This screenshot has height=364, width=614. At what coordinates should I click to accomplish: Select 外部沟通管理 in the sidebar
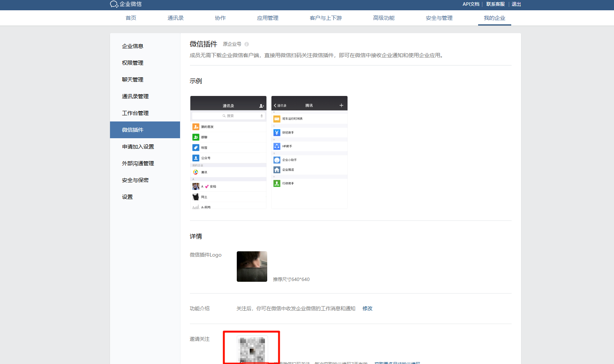(x=138, y=163)
